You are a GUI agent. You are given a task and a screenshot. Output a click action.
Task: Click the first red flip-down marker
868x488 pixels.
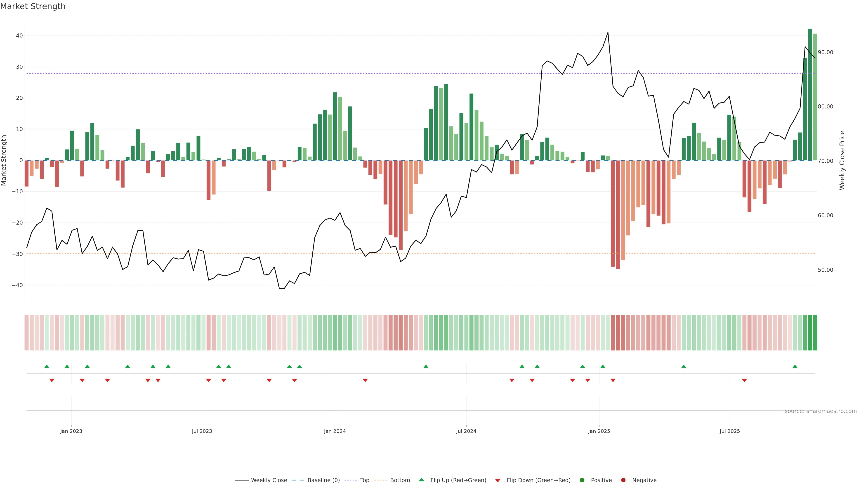(52, 380)
